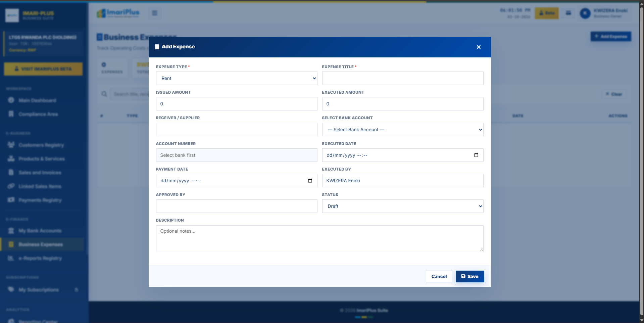The height and width of the screenshot is (323, 644).
Task: Click the Add Expense button behind the dialog
Action: [x=611, y=36]
